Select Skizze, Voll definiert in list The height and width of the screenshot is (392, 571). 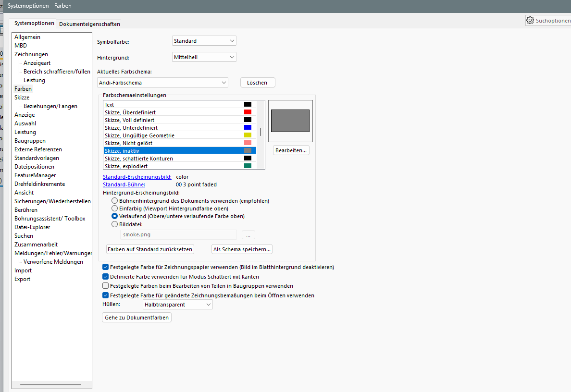[180, 120]
